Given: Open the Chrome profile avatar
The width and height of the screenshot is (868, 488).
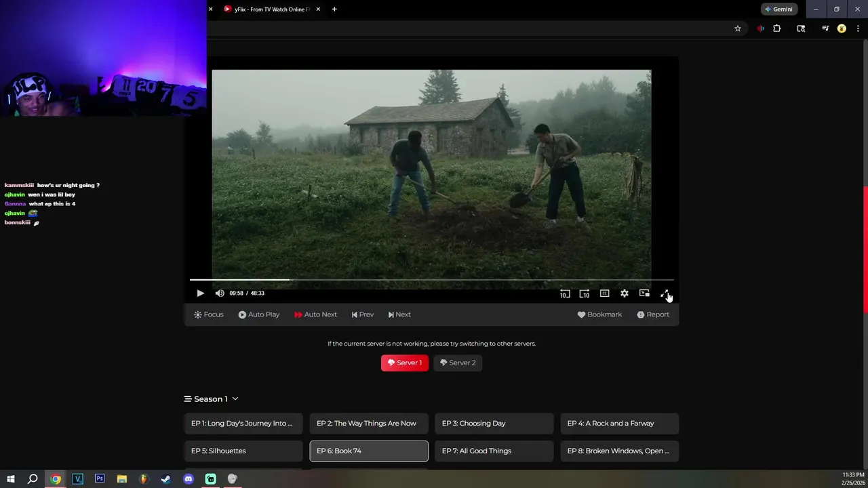Looking at the screenshot, I should click(842, 28).
